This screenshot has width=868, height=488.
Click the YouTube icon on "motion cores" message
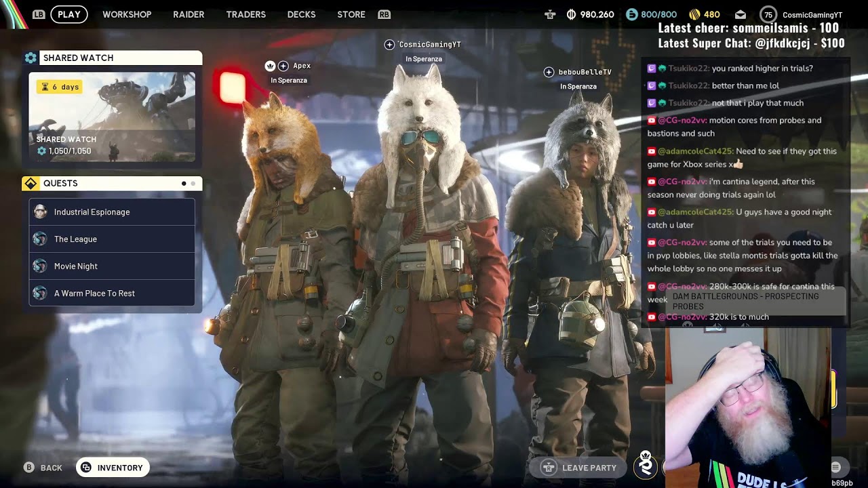(x=652, y=121)
